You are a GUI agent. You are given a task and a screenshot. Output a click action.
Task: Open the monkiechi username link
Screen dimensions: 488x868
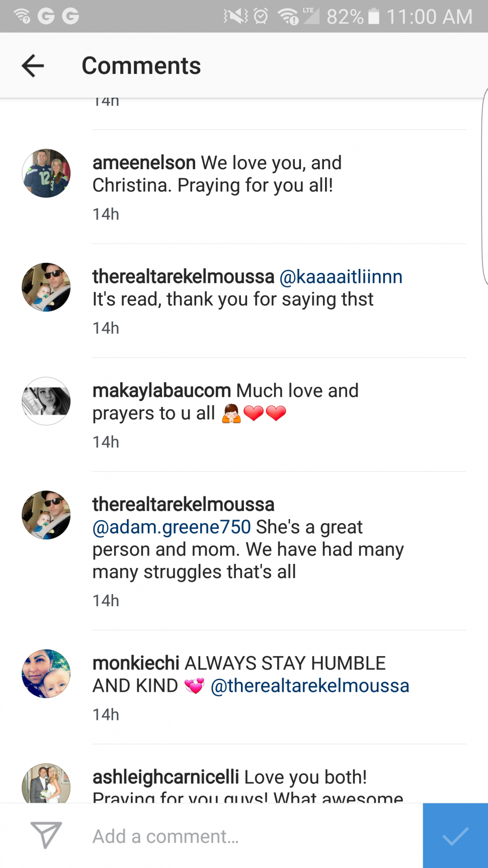pyautogui.click(x=136, y=663)
